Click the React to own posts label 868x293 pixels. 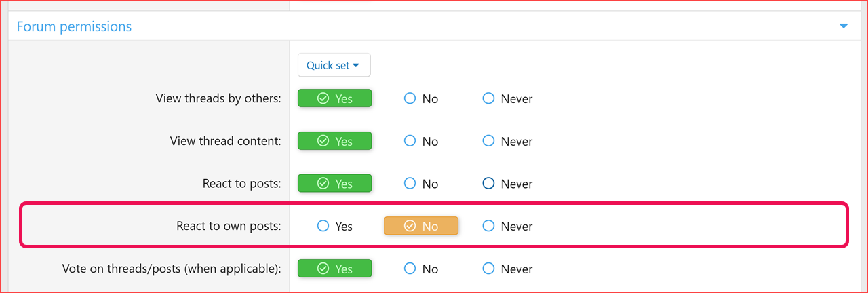228,226
